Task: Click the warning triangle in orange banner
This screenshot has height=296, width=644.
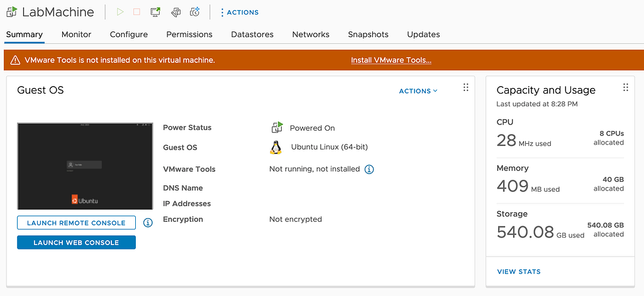Action: tap(15, 60)
